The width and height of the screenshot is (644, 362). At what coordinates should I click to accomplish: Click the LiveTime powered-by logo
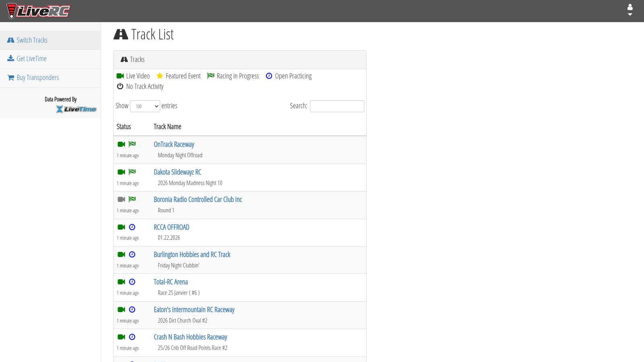(x=76, y=109)
